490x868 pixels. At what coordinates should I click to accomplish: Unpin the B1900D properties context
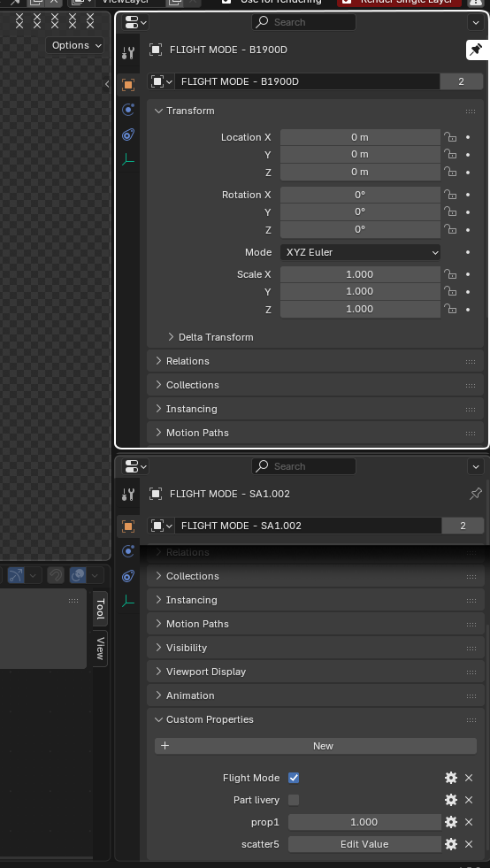pyautogui.click(x=476, y=50)
